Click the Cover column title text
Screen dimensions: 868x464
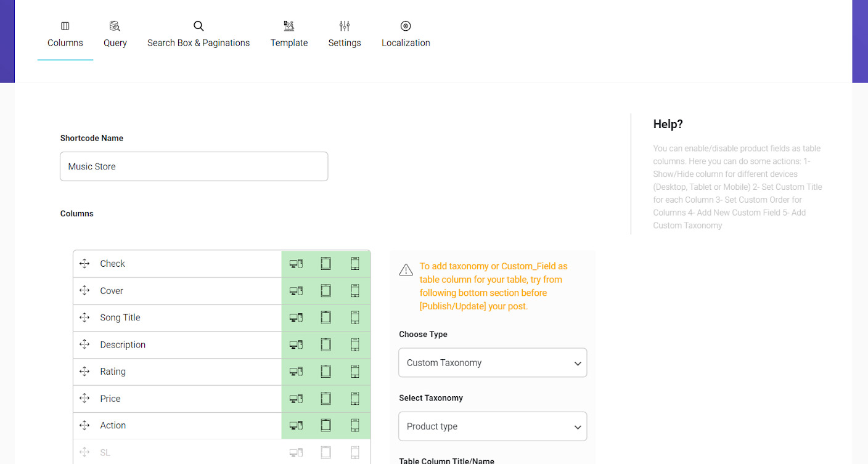pyautogui.click(x=112, y=291)
